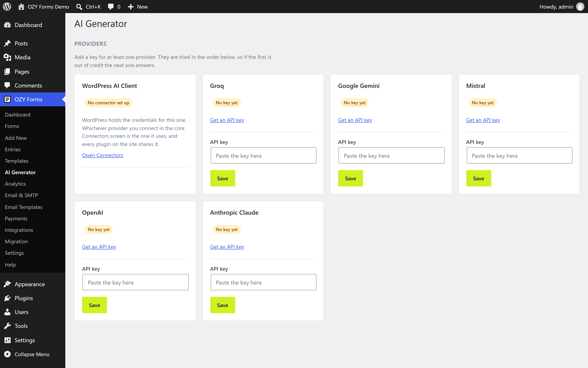Select the OZY Forms menu
The image size is (588, 368).
click(32, 99)
